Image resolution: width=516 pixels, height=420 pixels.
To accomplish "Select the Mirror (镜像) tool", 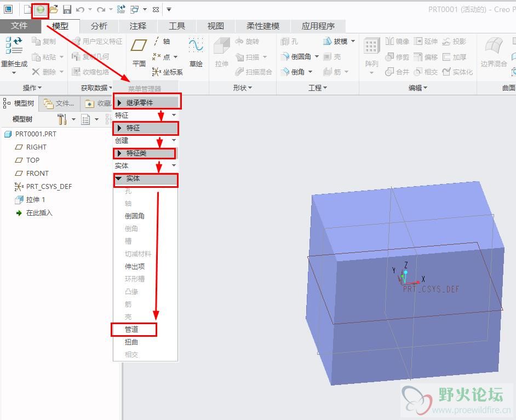I will pos(397,41).
